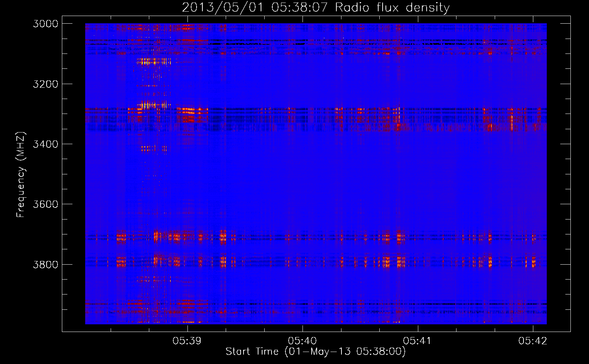589x364 pixels.
Task: Click the 05:41 time axis label
Action: (x=418, y=341)
